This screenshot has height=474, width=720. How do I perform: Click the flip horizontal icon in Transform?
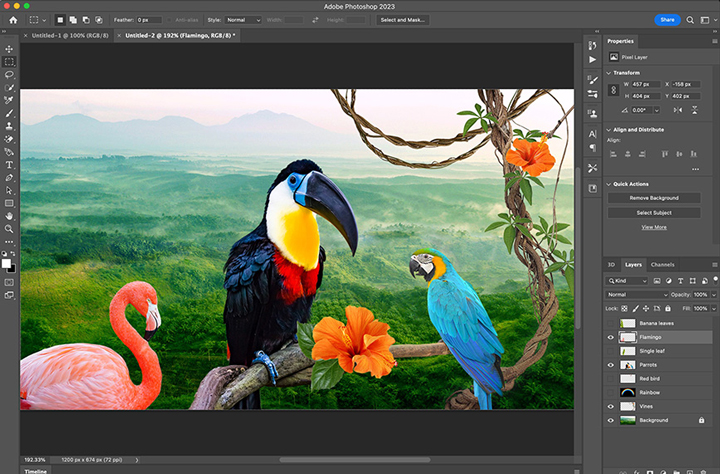pos(679,110)
